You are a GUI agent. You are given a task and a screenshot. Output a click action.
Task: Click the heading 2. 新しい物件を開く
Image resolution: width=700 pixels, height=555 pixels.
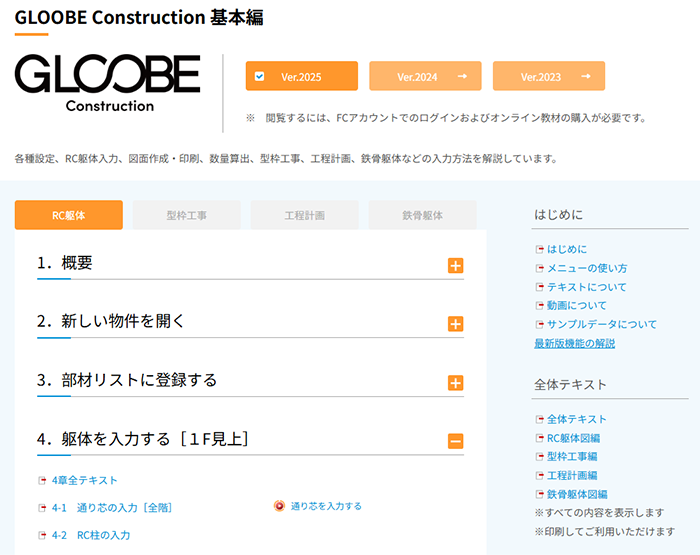pos(110,321)
